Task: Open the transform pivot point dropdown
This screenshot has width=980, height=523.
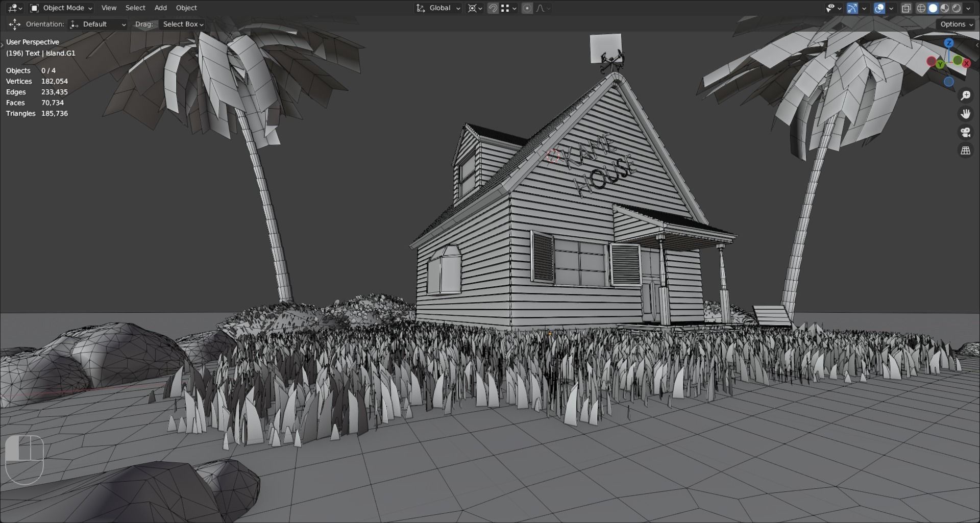Action: point(475,8)
